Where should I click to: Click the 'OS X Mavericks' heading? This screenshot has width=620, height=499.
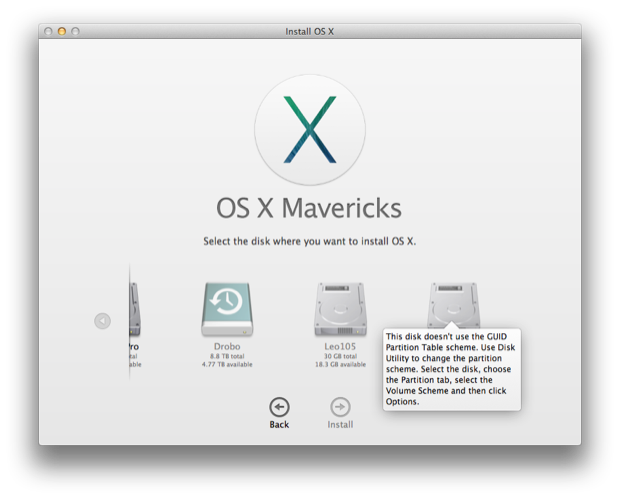coord(309,208)
